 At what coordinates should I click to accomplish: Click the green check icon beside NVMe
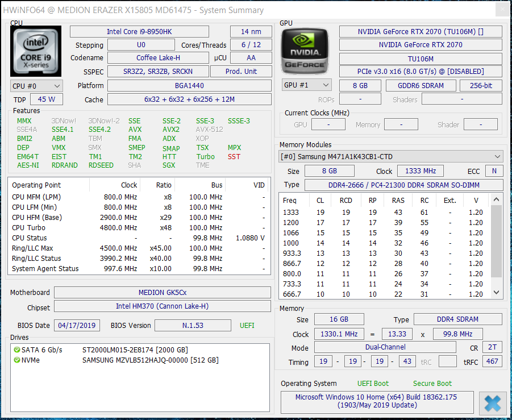tap(17, 360)
